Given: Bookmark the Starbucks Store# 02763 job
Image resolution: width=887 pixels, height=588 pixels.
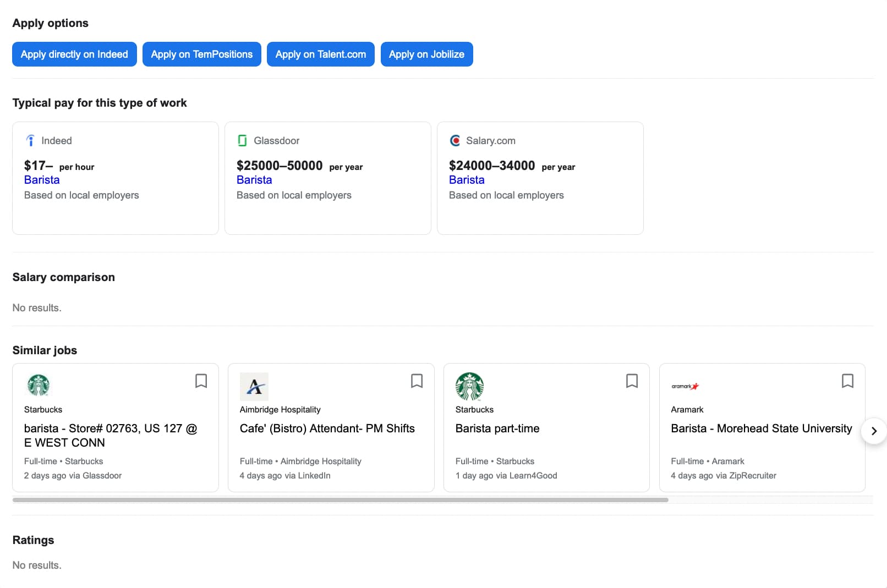Looking at the screenshot, I should tap(201, 381).
